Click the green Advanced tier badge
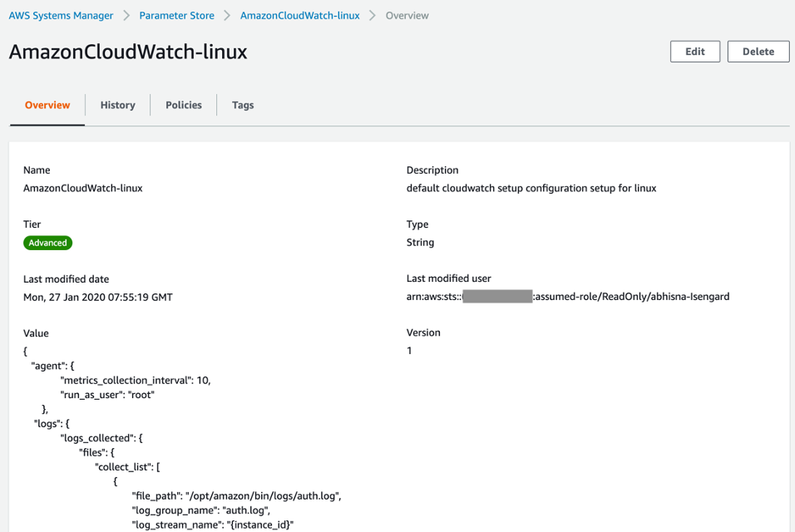The height and width of the screenshot is (532, 795). point(47,242)
